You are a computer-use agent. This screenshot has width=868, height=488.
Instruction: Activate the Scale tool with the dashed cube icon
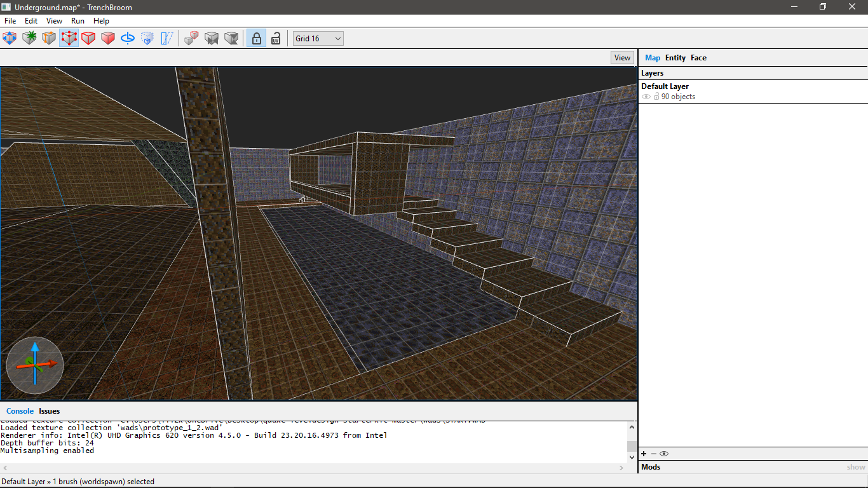(147, 38)
